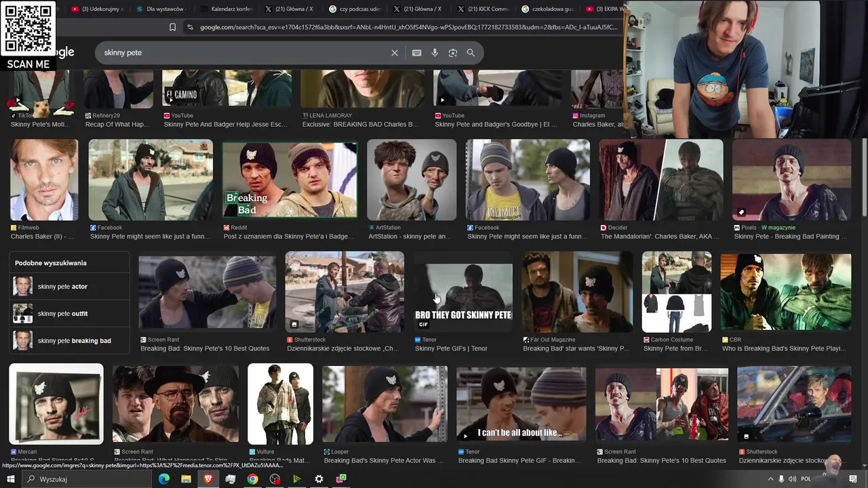Open the Decider Mandalorian Charles Baker image
This screenshot has width=868, height=488.
tap(661, 180)
